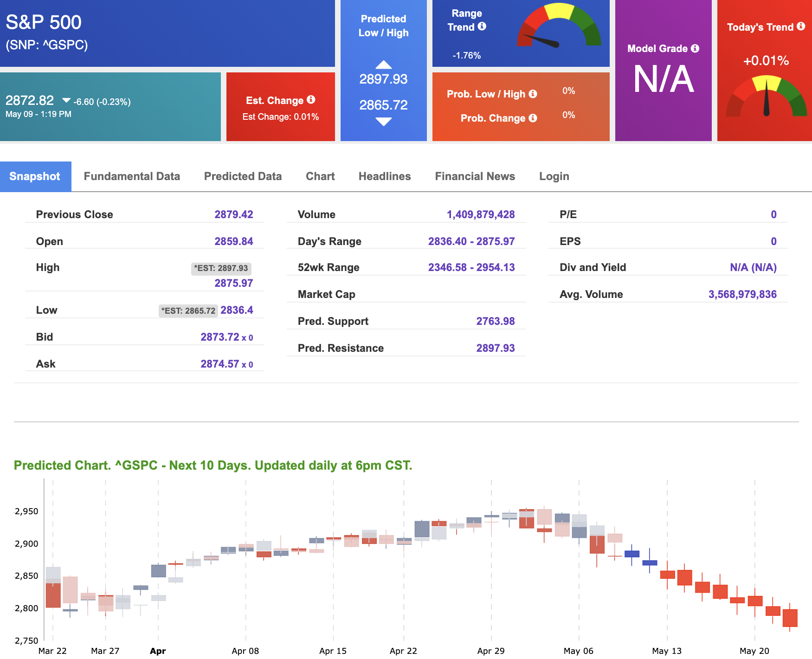The image size is (812, 659).
Task: Click predicted high value 2897.93 in blue panel
Action: pos(384,79)
